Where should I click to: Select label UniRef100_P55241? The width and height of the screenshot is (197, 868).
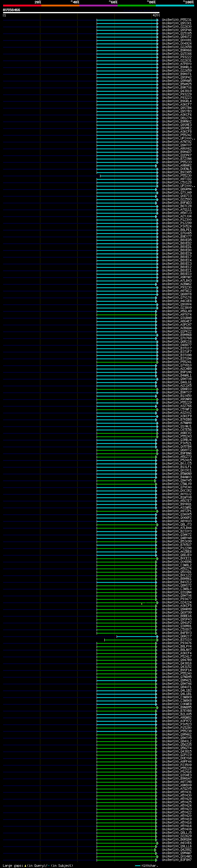pyautogui.click(x=177, y=362)
